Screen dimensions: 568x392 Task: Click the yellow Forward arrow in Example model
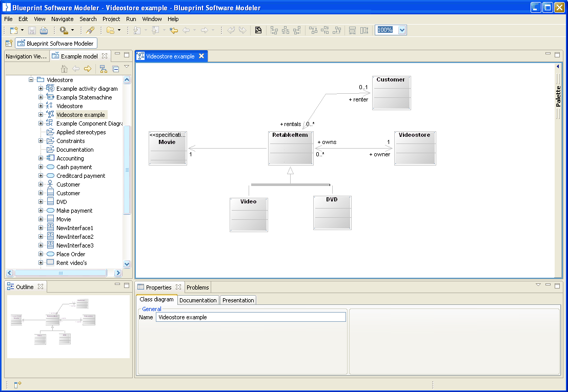pyautogui.click(x=88, y=69)
